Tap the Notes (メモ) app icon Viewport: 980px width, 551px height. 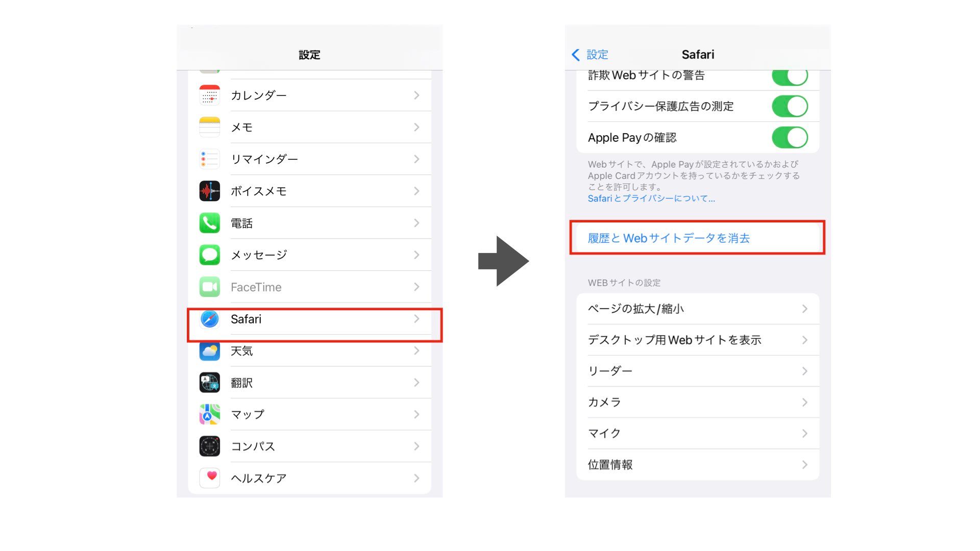209,127
